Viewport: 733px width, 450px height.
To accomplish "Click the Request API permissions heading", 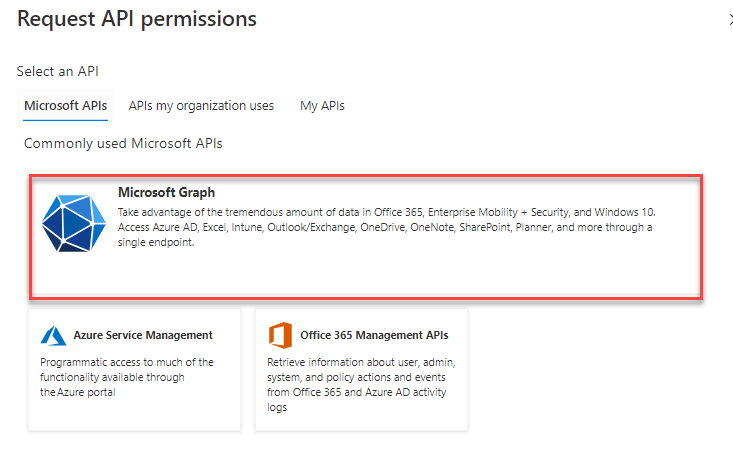I will (137, 19).
